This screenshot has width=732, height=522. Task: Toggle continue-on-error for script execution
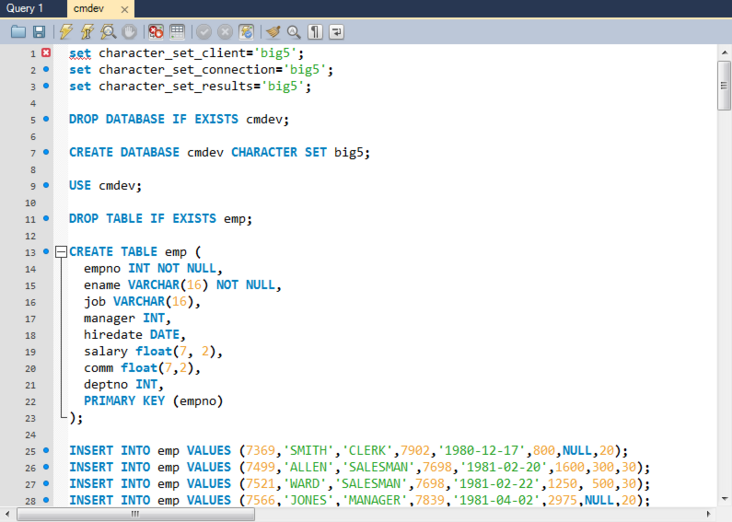156,32
